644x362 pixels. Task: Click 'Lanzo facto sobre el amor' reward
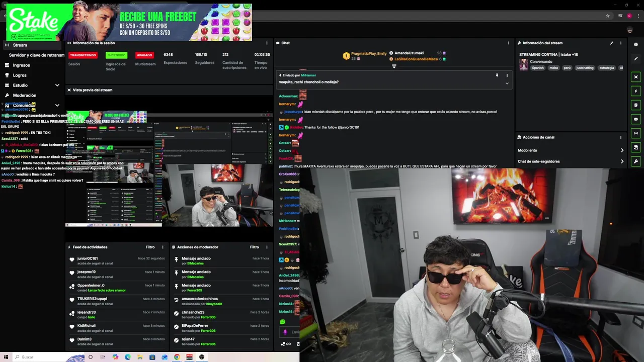[x=107, y=291]
